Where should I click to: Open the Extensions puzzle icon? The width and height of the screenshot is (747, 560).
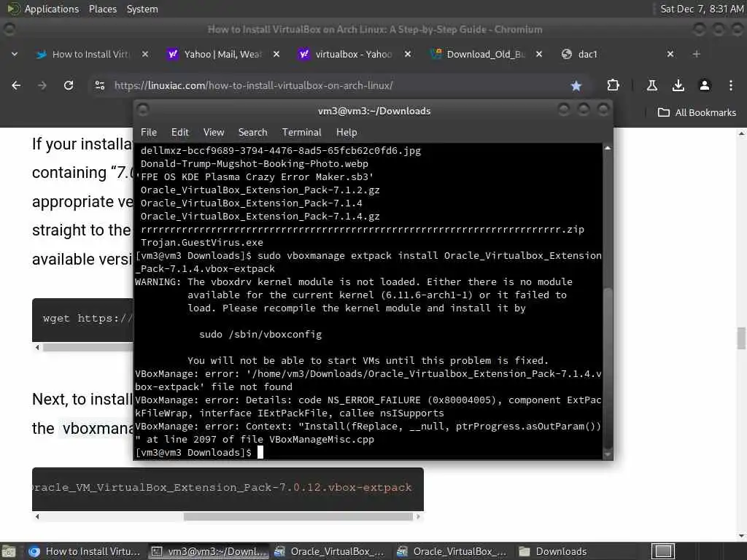(613, 86)
